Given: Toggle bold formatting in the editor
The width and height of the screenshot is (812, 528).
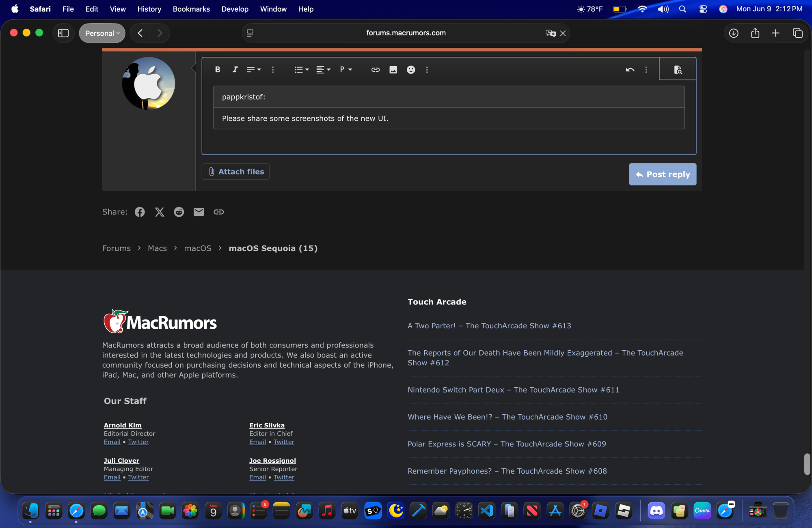Looking at the screenshot, I should [218, 69].
